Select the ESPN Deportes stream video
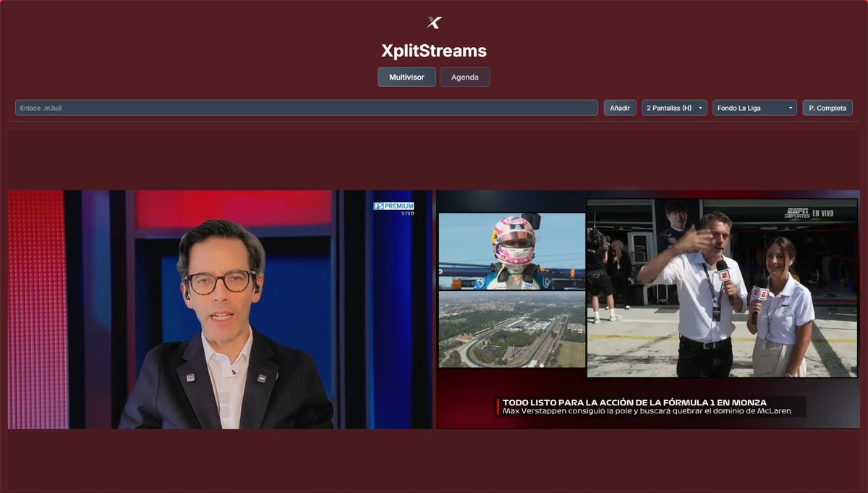Image resolution: width=868 pixels, height=493 pixels. (648, 310)
